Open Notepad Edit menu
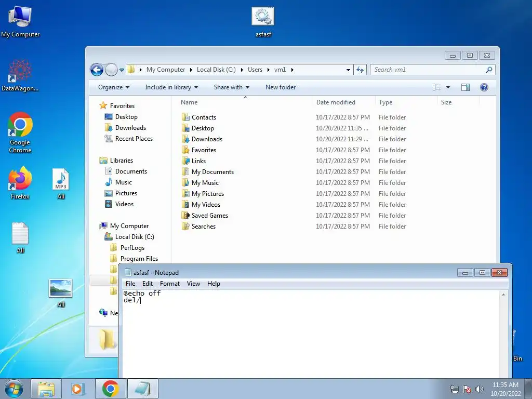This screenshot has height=399, width=532. pos(147,284)
